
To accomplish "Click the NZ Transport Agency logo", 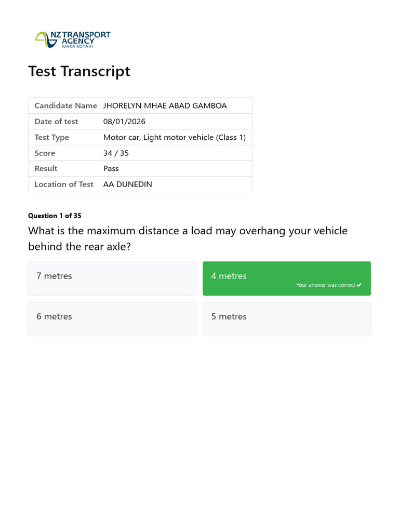I will pos(73,39).
